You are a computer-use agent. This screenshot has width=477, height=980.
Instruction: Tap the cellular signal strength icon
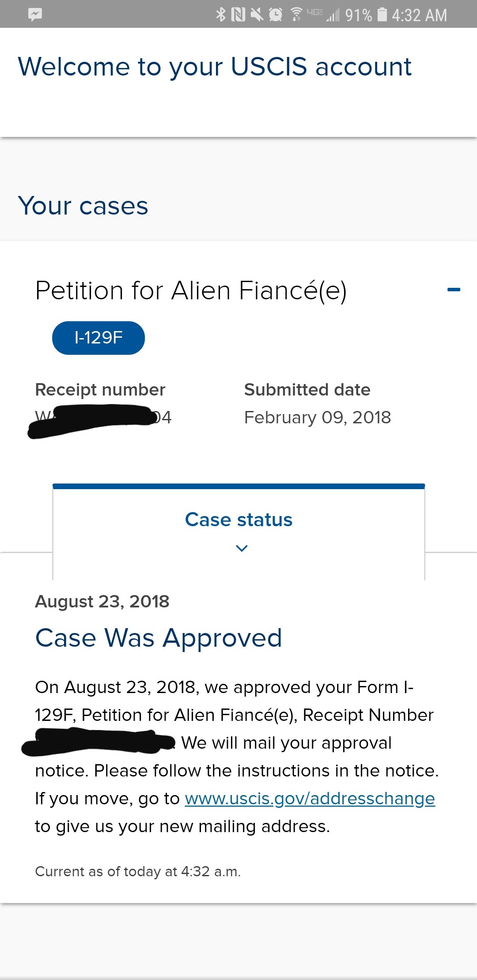tap(333, 15)
